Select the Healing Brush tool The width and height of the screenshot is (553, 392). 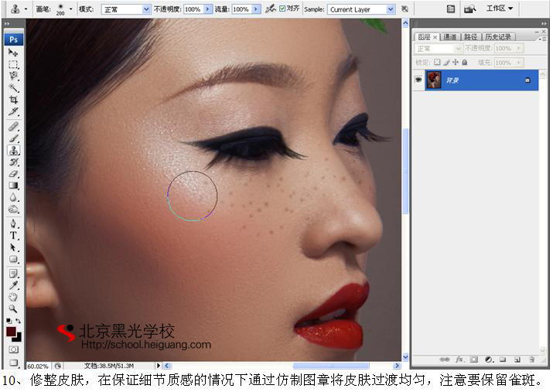coord(13,126)
